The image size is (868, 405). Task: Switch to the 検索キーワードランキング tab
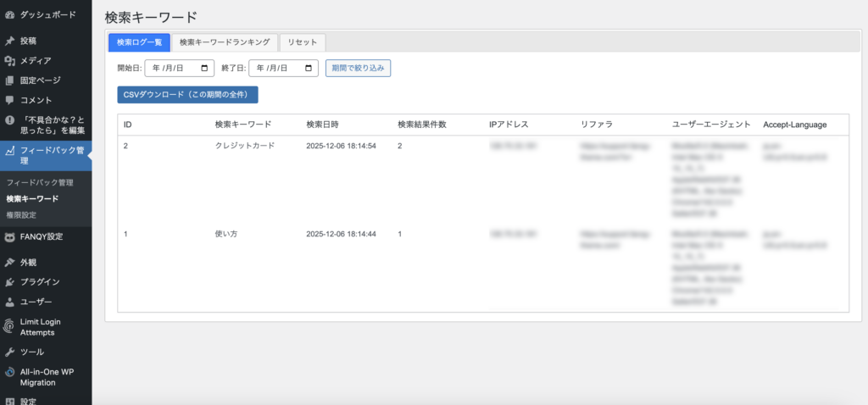(x=225, y=42)
